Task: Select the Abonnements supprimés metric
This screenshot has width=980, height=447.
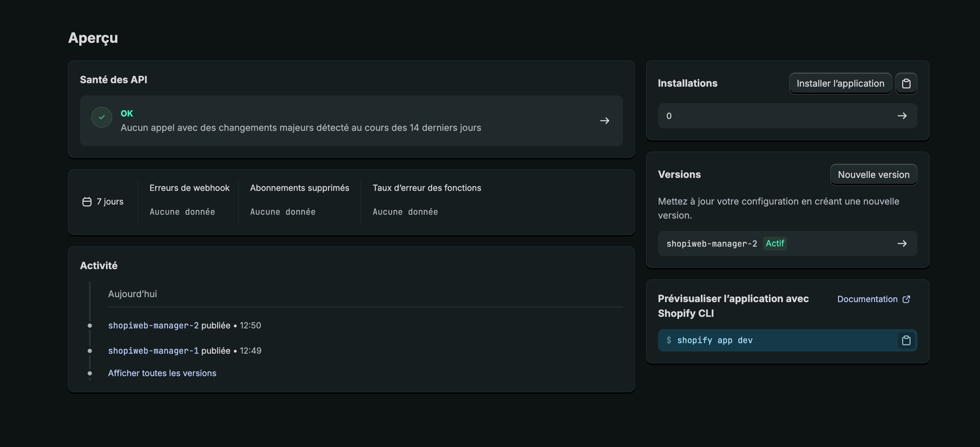Action: point(299,188)
